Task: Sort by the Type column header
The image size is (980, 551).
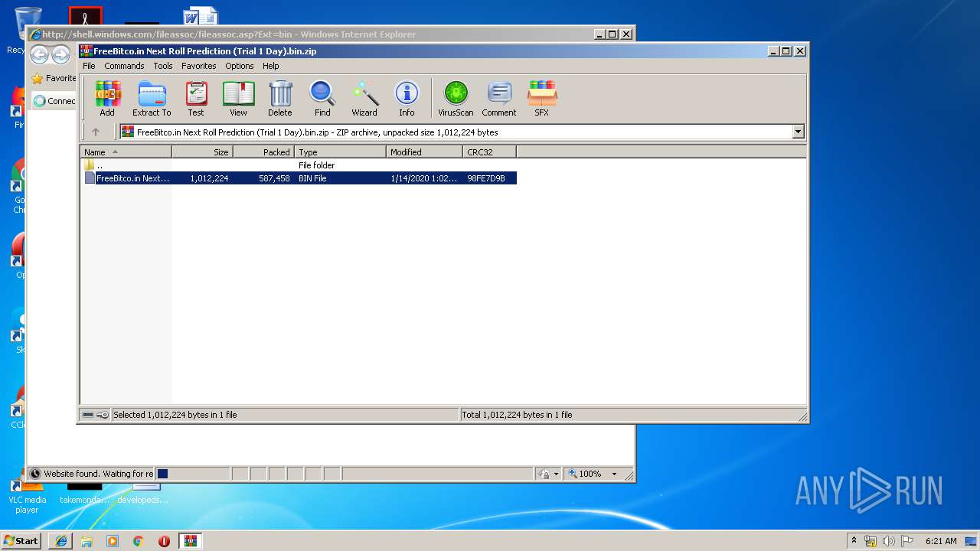Action: (x=340, y=152)
